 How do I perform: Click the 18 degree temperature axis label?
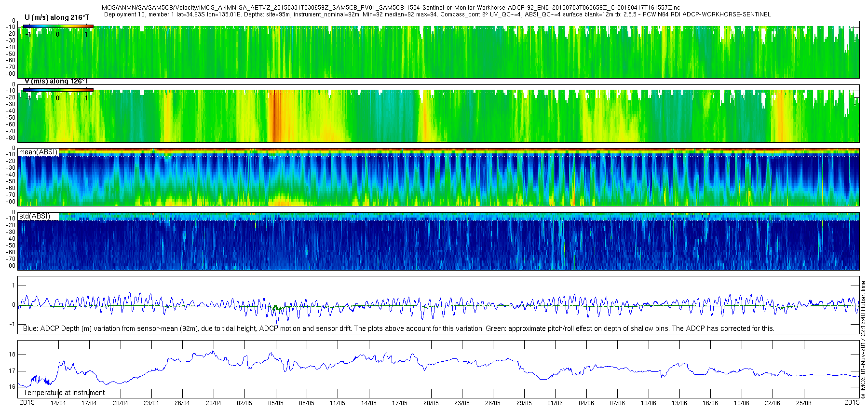(x=12, y=355)
